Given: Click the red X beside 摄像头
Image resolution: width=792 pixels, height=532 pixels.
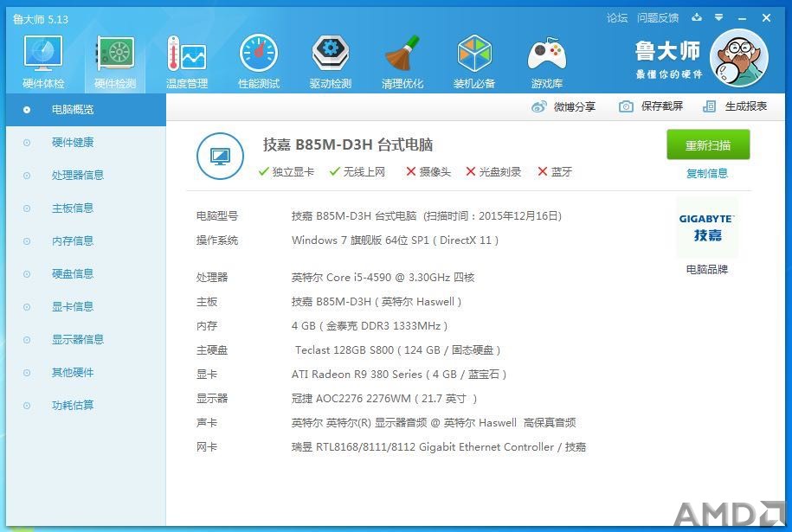Looking at the screenshot, I should [410, 171].
